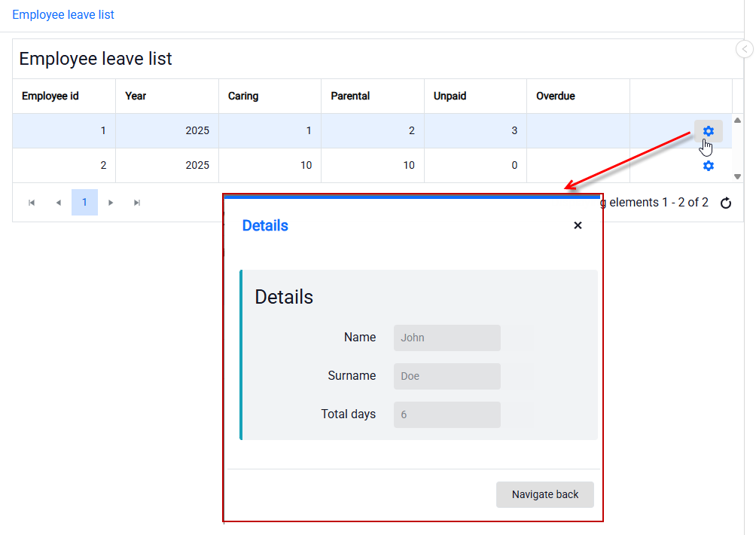This screenshot has width=756, height=535.
Task: Select Employee id cell 1
Action: (x=64, y=130)
